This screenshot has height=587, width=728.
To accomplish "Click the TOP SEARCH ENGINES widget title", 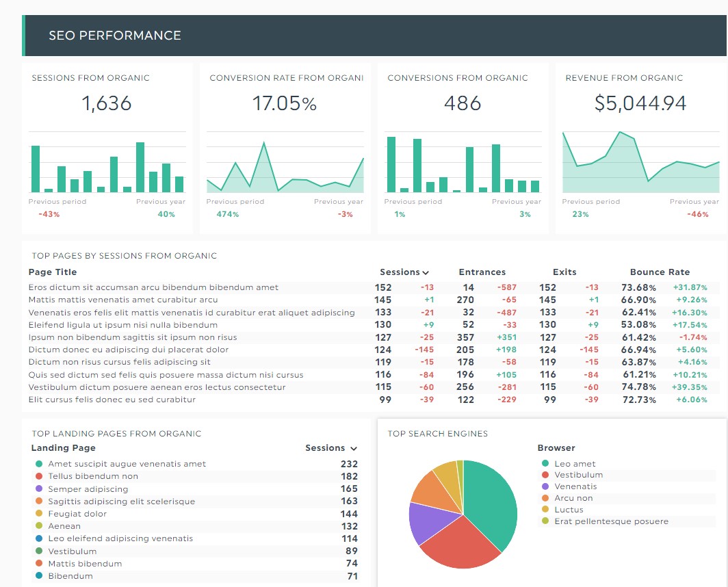I will point(438,434).
